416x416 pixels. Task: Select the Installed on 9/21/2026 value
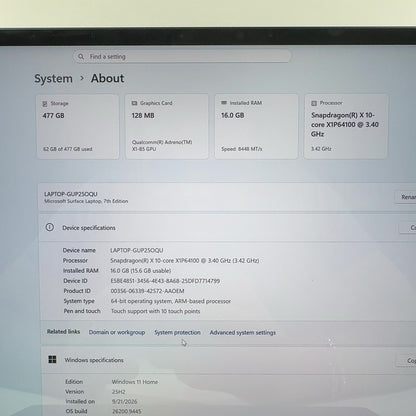(125, 401)
